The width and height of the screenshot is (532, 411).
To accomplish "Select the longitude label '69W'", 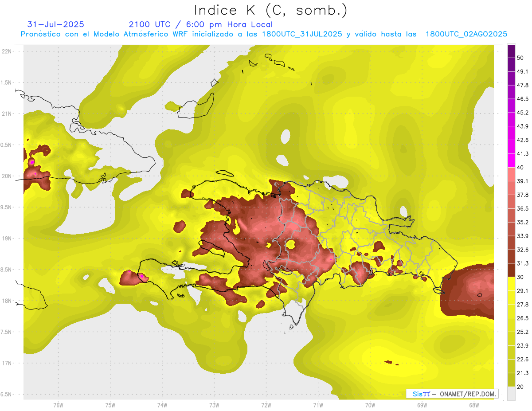I will pos(422,405).
